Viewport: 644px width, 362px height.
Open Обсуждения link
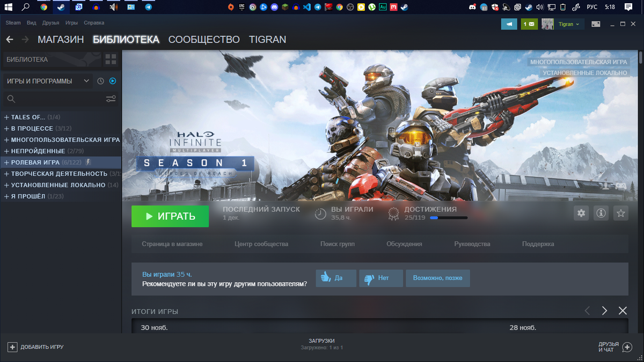(404, 244)
